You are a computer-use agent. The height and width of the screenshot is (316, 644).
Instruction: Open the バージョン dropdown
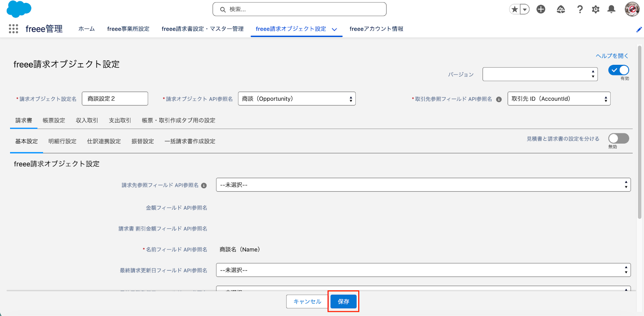(x=540, y=74)
